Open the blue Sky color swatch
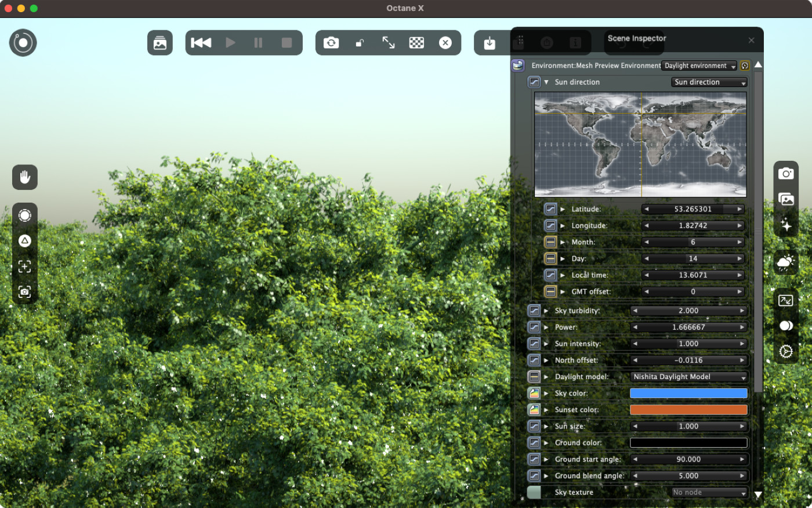This screenshot has height=508, width=812. click(x=688, y=394)
